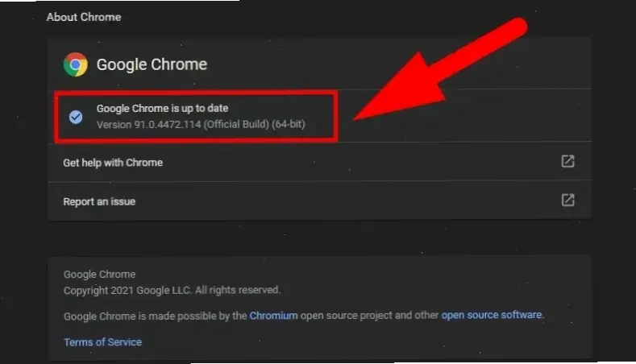Screen dimensions: 636x364
Task: Follow the open source software link
Action: click(x=492, y=315)
